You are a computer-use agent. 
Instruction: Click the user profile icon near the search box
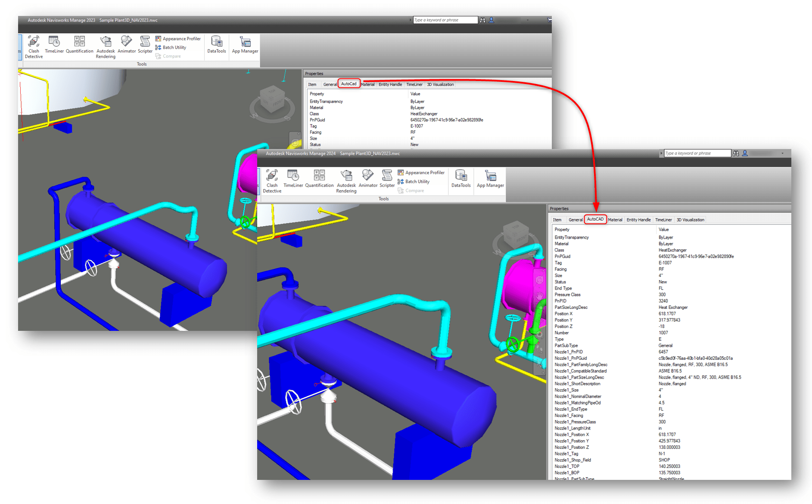745,153
